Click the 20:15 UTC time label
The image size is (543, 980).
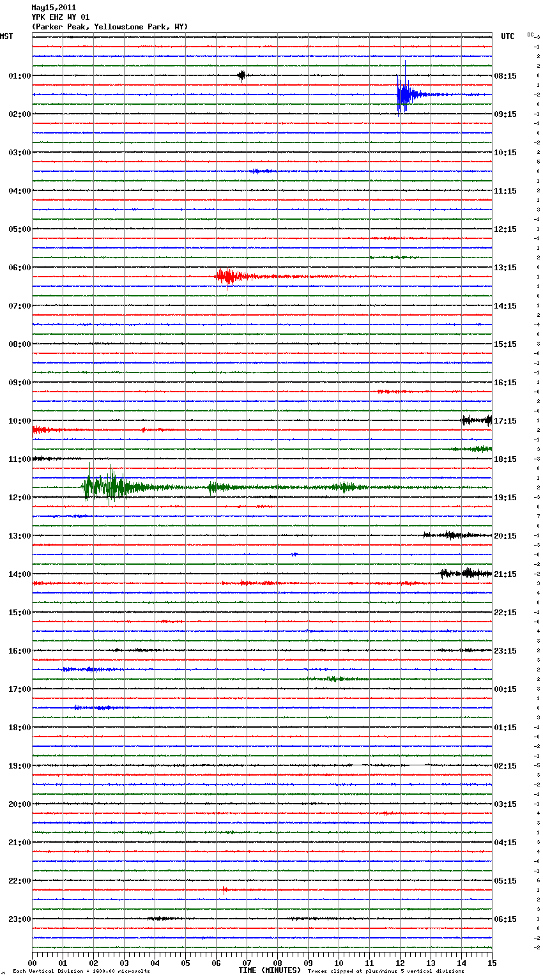coord(505,536)
